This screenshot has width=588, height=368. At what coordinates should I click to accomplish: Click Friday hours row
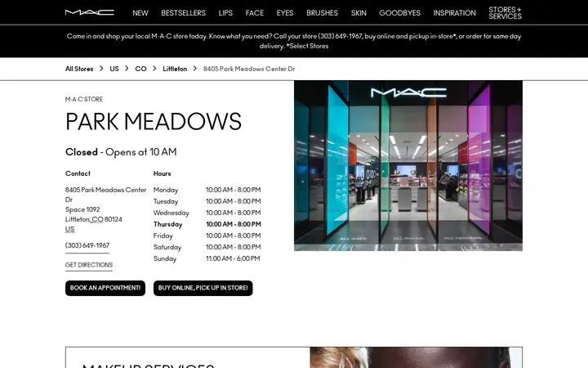pos(207,236)
